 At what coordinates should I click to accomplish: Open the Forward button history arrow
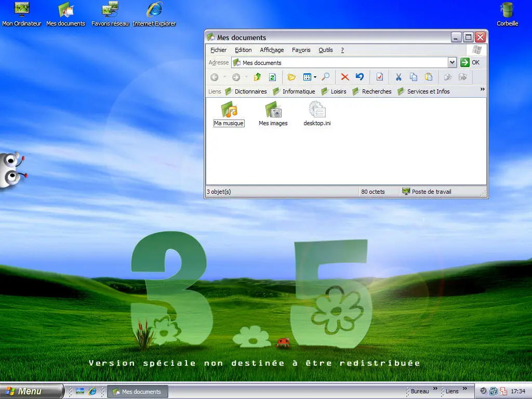246,77
